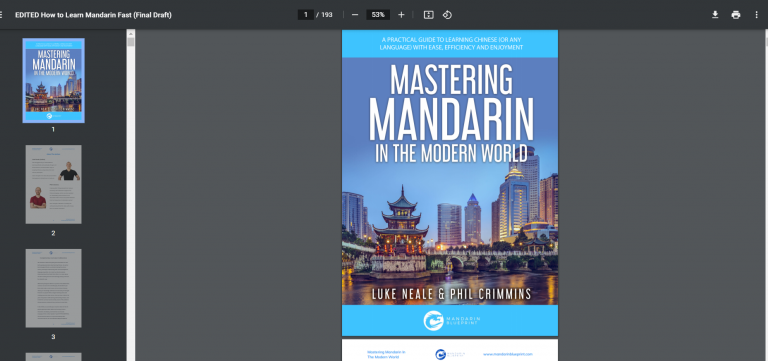Open page 2 thumbnail with author photos
This screenshot has height=361, width=768.
[53, 184]
